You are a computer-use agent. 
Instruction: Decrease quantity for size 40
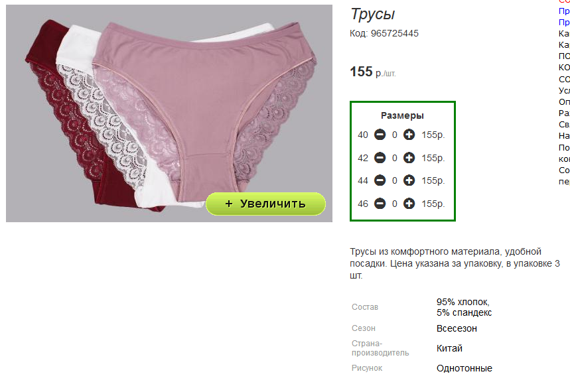click(x=380, y=135)
